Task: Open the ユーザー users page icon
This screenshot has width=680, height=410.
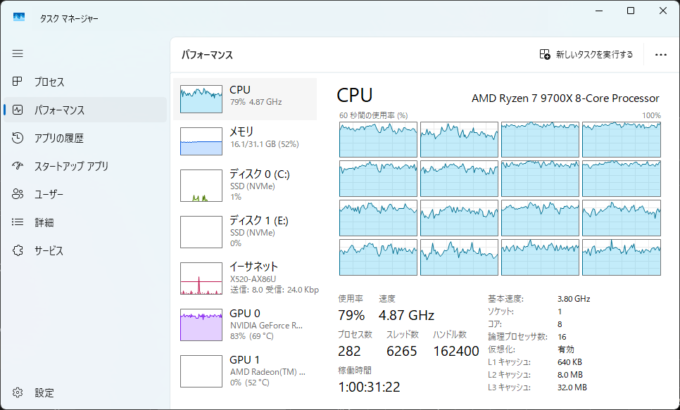Action: coord(18,194)
